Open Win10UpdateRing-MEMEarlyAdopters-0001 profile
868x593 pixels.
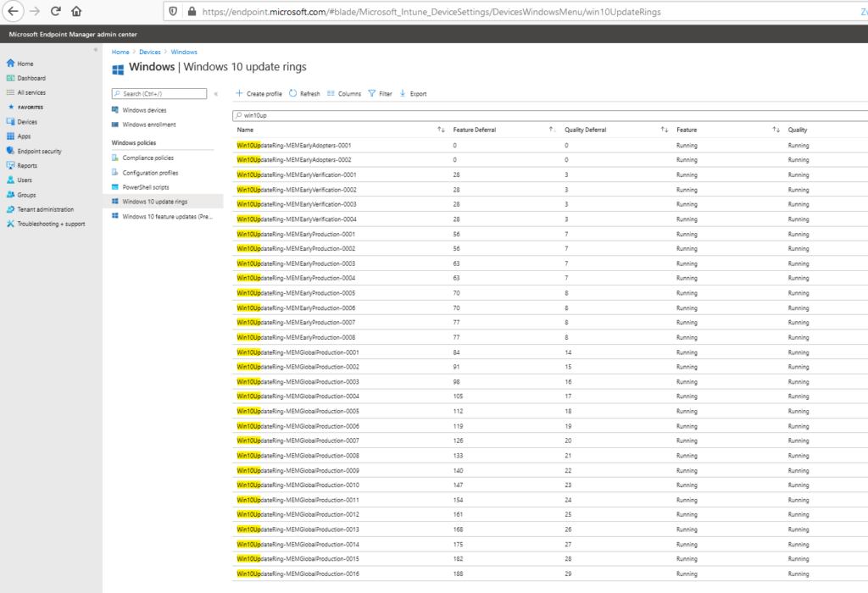coord(294,146)
